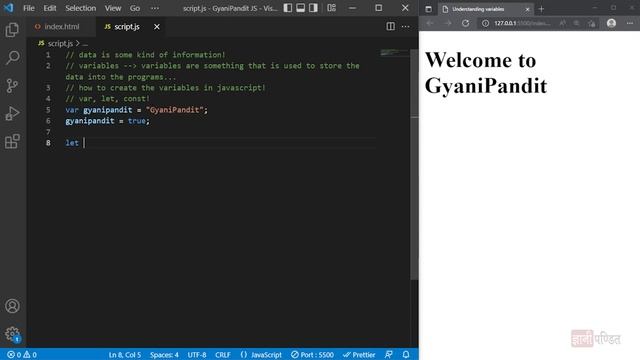Click the true keyword on line 6
Image resolution: width=640 pixels, height=360 pixels.
tap(136, 121)
